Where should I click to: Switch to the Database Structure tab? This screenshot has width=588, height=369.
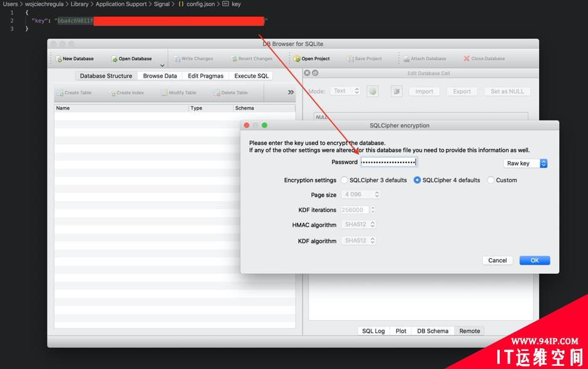pyautogui.click(x=106, y=76)
